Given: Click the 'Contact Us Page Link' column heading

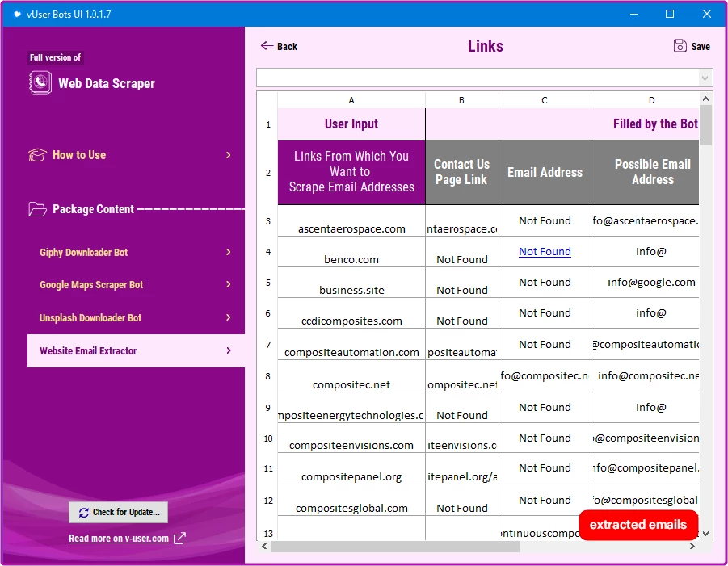Looking at the screenshot, I should pos(462,172).
